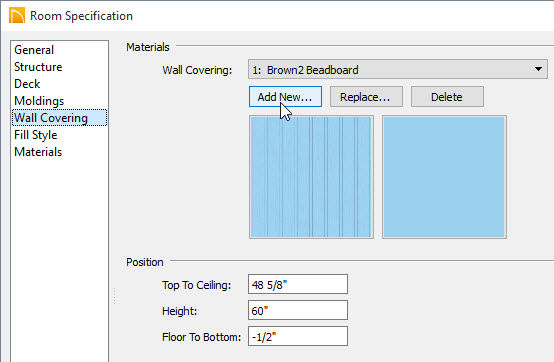The image size is (554, 362).
Task: Go to the Deck panel
Action: (x=27, y=84)
